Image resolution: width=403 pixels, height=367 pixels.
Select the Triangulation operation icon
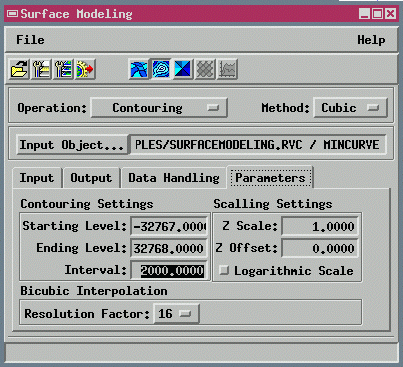pyautogui.click(x=183, y=69)
